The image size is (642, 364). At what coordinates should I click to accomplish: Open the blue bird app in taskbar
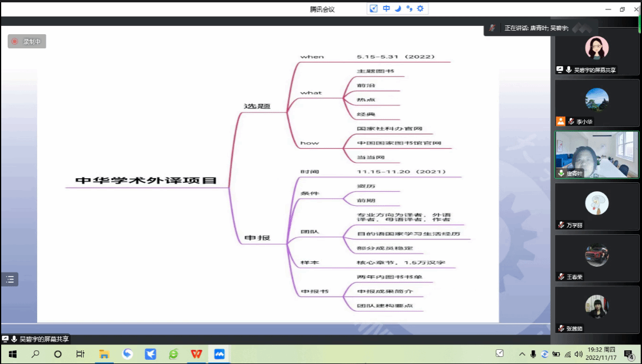point(150,354)
